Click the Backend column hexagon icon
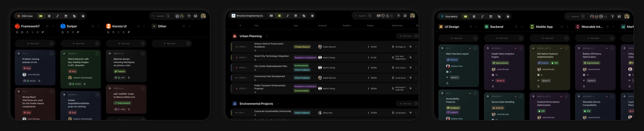 pos(487,27)
